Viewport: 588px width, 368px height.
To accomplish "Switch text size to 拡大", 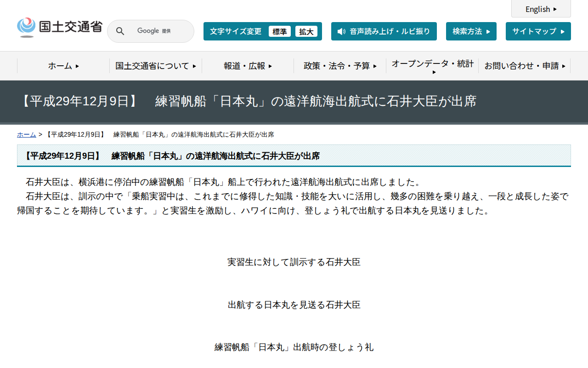I will point(306,31).
